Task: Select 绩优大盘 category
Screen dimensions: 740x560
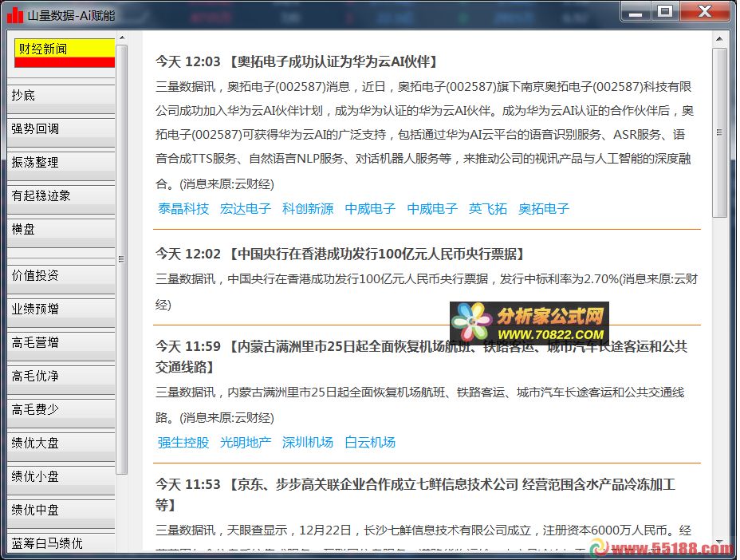Action: [61, 448]
